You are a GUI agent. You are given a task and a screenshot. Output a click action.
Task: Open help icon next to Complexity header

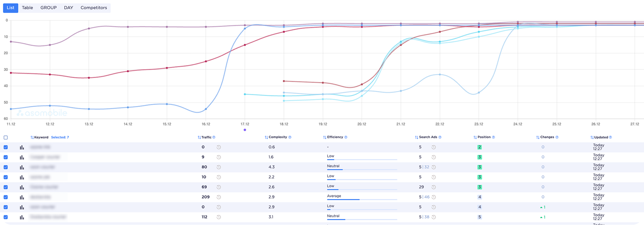[290, 137]
